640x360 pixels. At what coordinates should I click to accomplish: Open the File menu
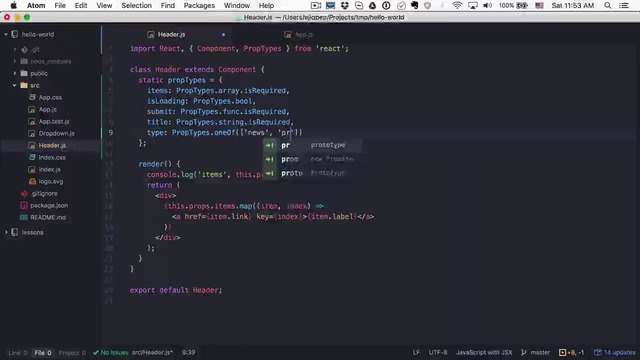(x=60, y=5)
